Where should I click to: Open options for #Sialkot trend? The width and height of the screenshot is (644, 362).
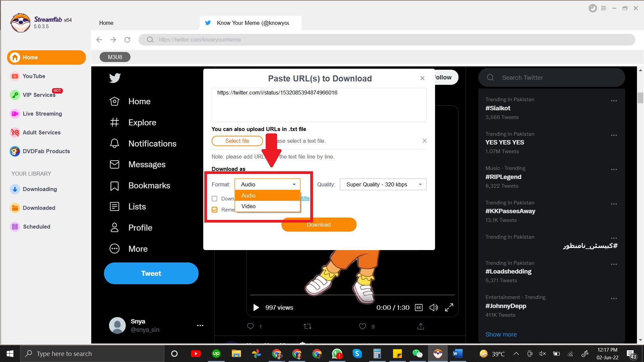pyautogui.click(x=614, y=101)
